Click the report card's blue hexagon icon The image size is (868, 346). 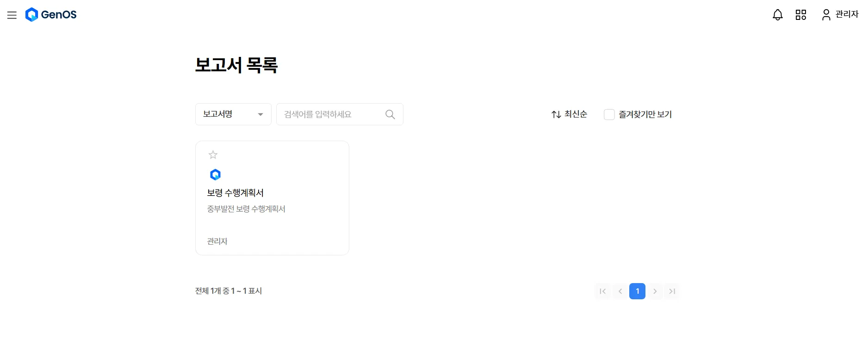pyautogui.click(x=215, y=174)
